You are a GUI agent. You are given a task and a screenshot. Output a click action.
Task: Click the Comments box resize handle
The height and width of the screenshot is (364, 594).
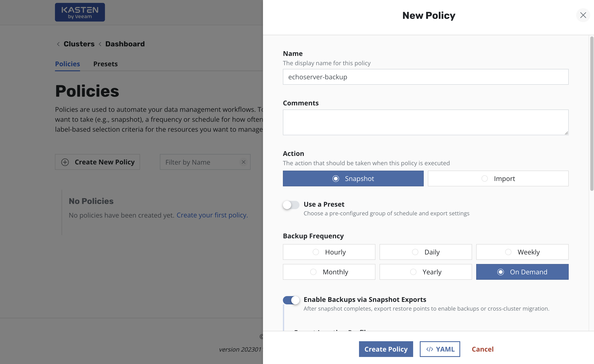tap(566, 133)
